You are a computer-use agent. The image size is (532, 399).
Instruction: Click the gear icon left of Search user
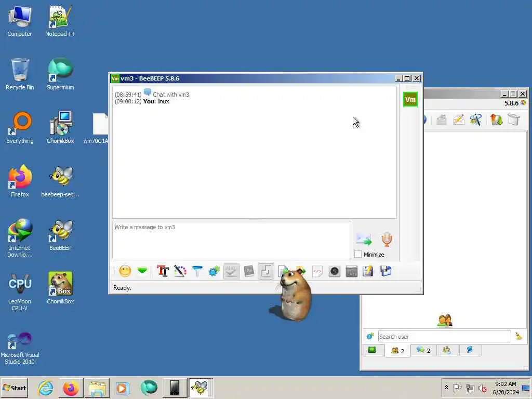[x=370, y=336]
